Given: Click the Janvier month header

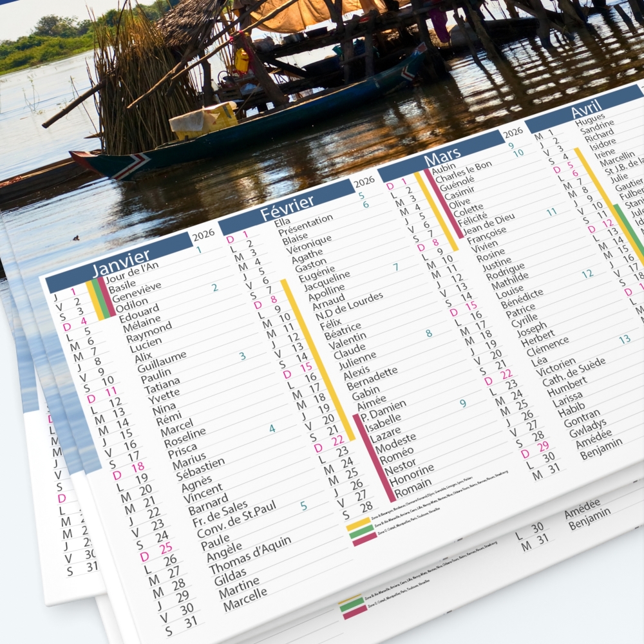Looking at the screenshot, I should pyautogui.click(x=118, y=263).
